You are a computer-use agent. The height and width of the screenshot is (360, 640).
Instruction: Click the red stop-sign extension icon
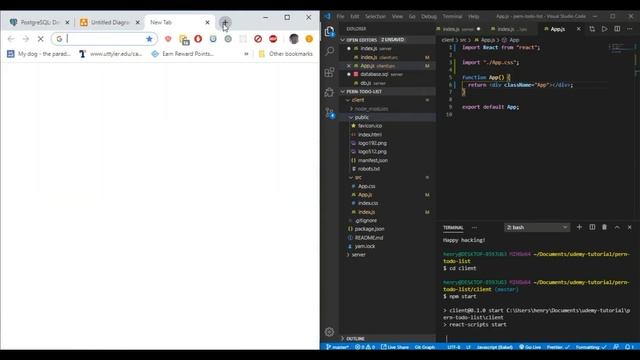click(273, 39)
